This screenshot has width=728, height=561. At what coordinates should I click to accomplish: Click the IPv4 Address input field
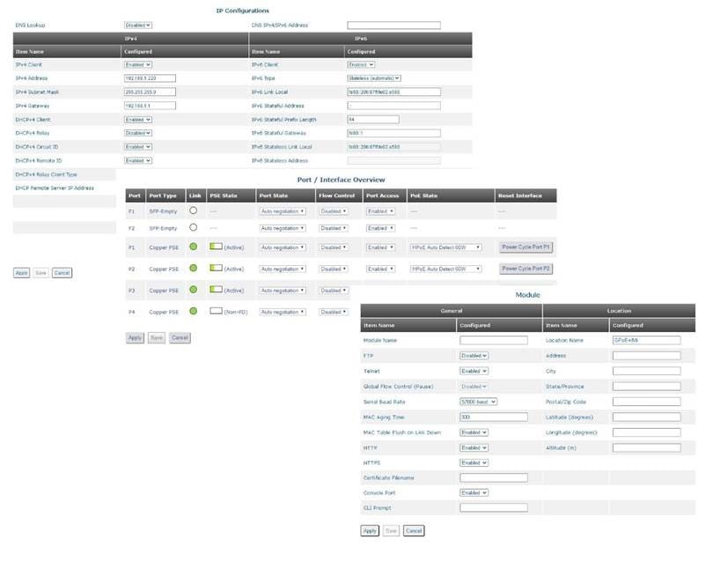150,78
